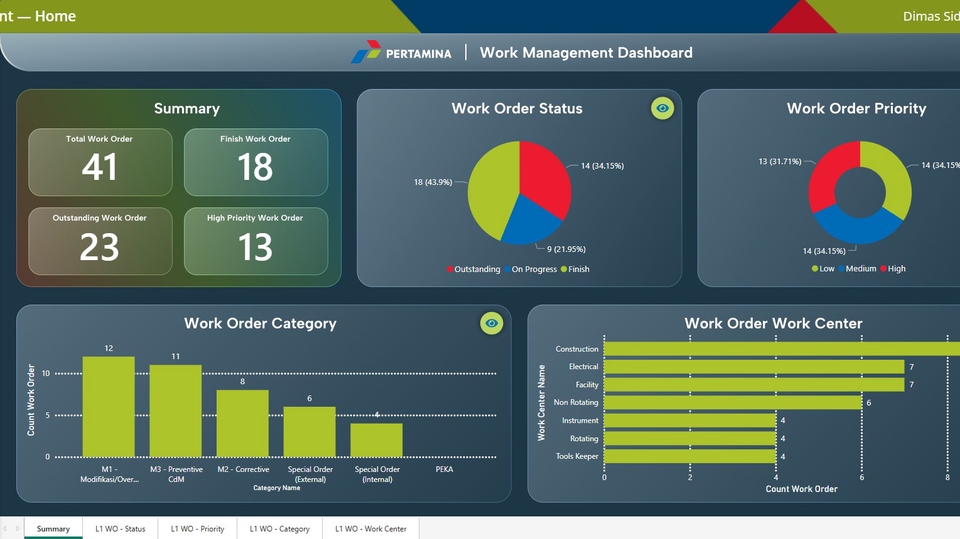
Task: Click the previous page arrow in the tab bar
Action: [5, 529]
